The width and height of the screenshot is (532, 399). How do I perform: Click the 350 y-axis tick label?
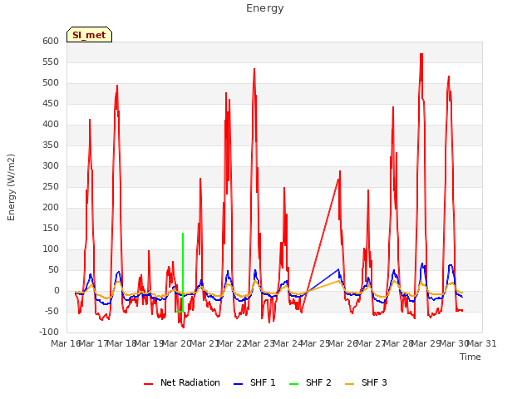coord(51,145)
